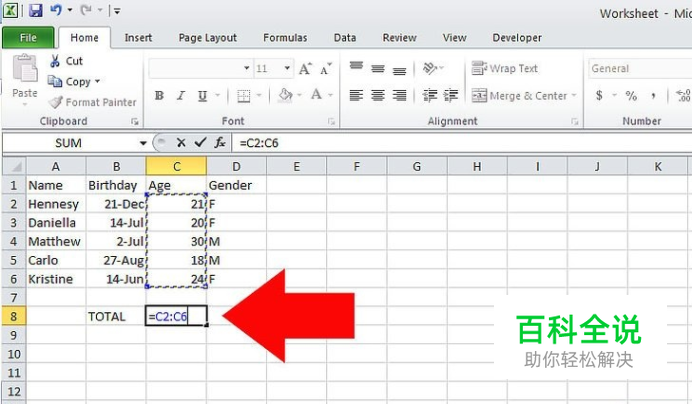Click the Cut scissors icon
The image size is (692, 404).
pos(55,61)
